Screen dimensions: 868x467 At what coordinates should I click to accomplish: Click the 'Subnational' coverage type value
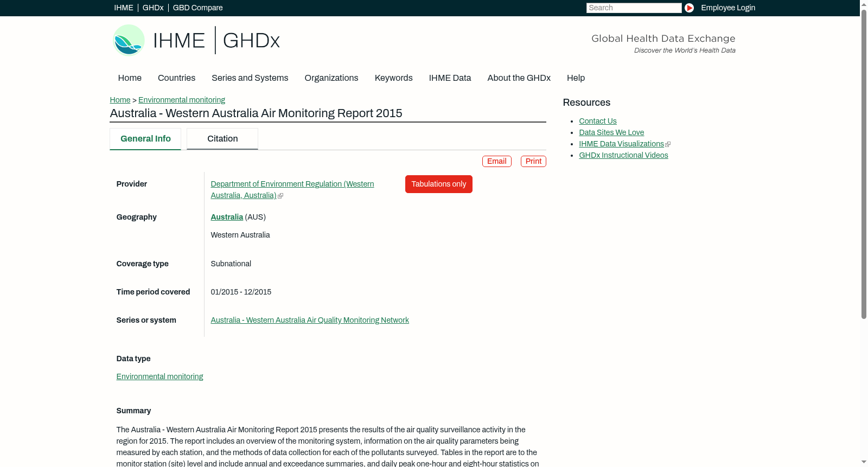click(231, 264)
